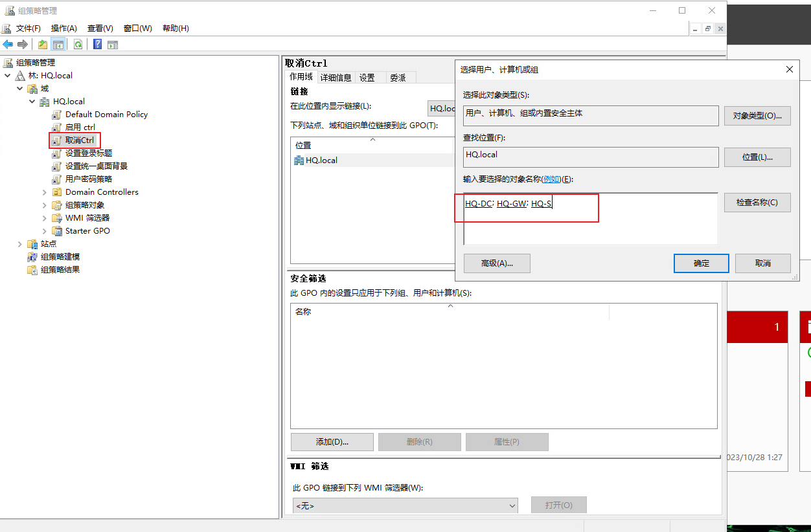Open the WMI 筛选器 dropdown showing <无>
This screenshot has height=532, width=811.
point(405,505)
